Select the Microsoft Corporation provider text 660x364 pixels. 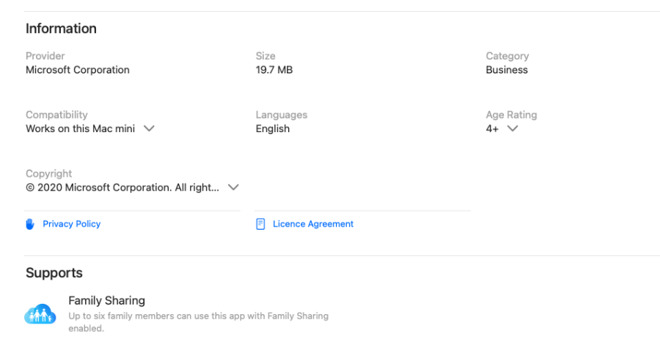77,70
